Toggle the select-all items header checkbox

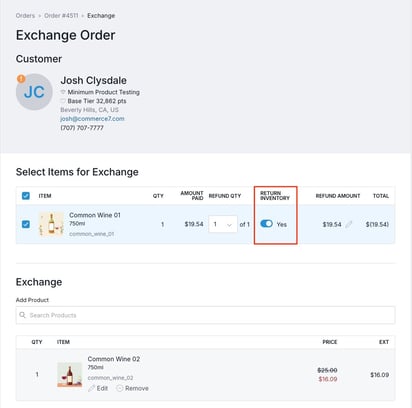[26, 196]
